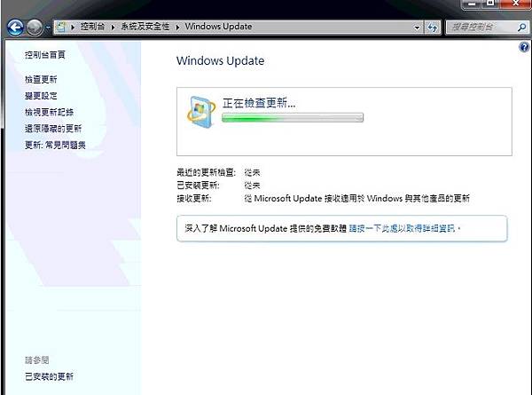Click the 已安裝更新 label

pos(198,186)
